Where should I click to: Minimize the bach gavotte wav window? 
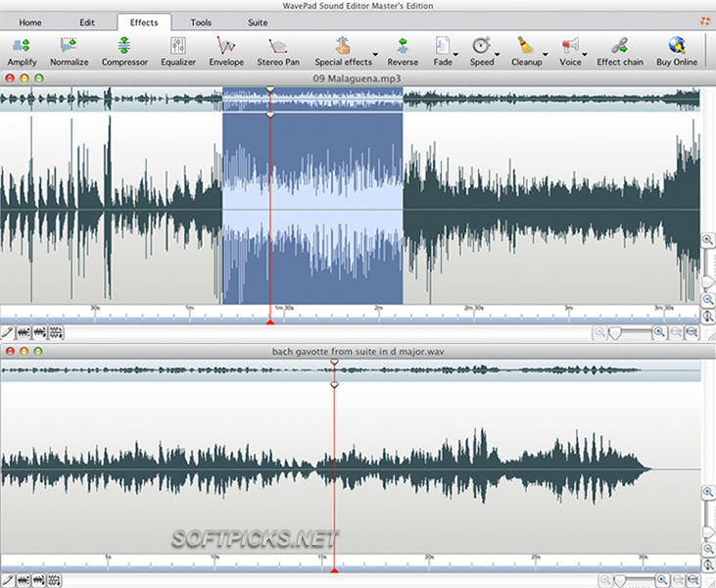pyautogui.click(x=24, y=351)
